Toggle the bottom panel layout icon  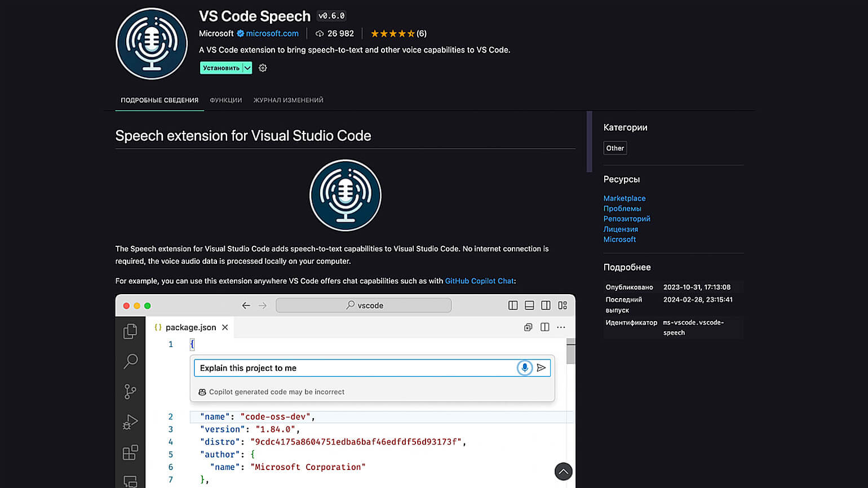pyautogui.click(x=529, y=305)
